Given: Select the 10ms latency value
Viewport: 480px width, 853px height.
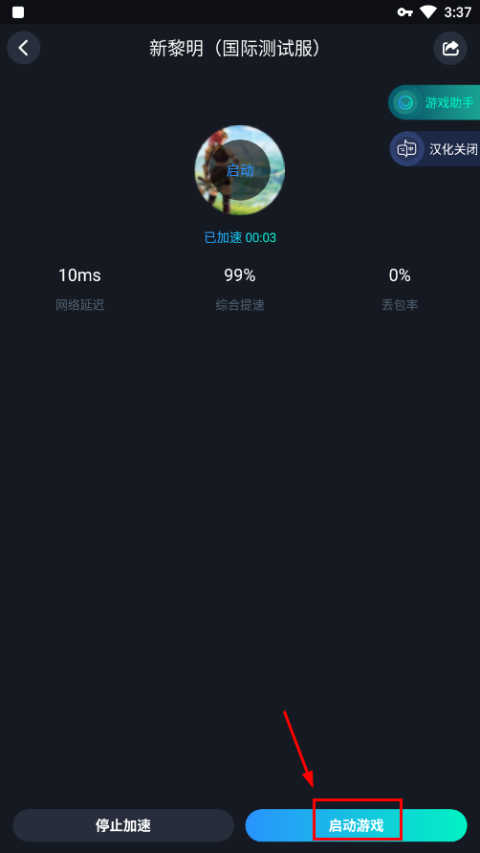Looking at the screenshot, I should pyautogui.click(x=79, y=275).
